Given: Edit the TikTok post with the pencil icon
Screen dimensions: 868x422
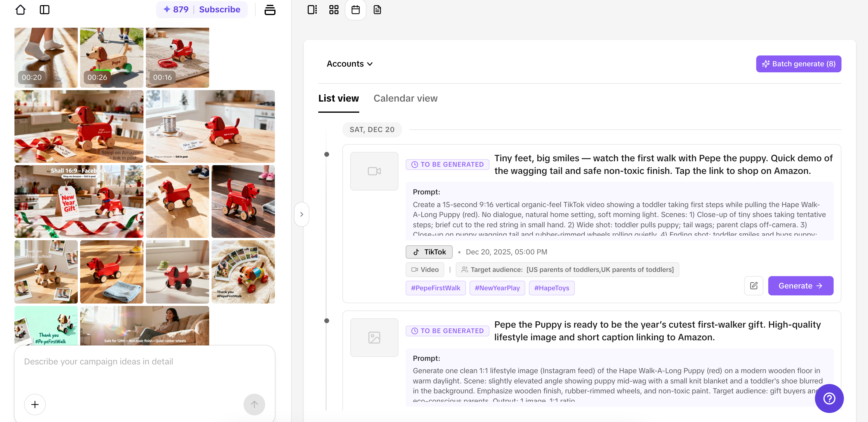Looking at the screenshot, I should [x=753, y=286].
